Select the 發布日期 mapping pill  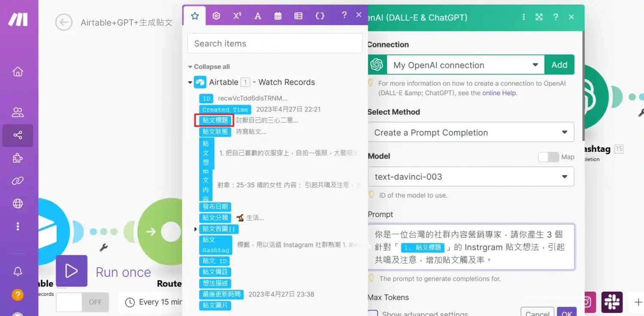click(x=215, y=207)
